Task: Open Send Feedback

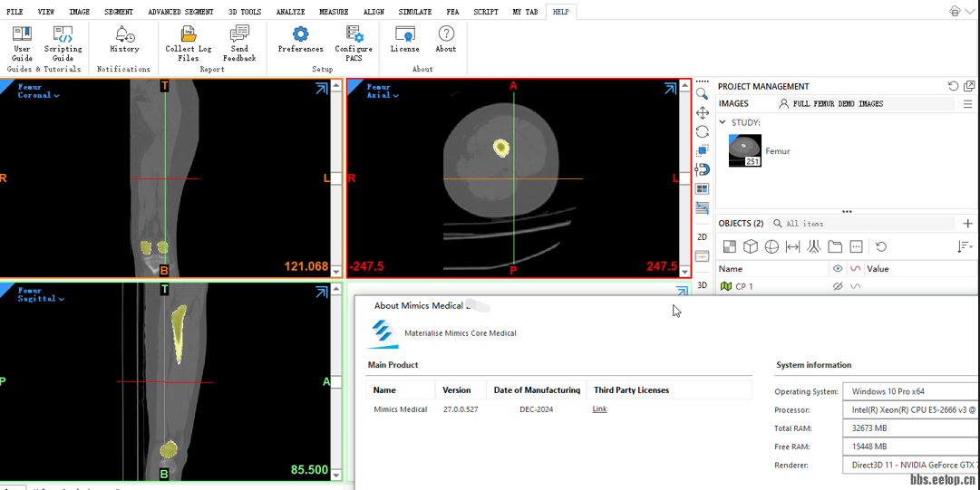Action: (239, 43)
